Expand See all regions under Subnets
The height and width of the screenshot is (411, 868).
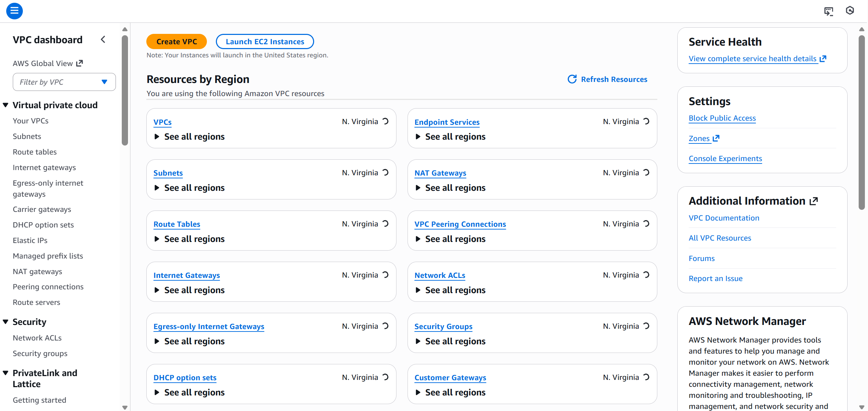point(189,188)
